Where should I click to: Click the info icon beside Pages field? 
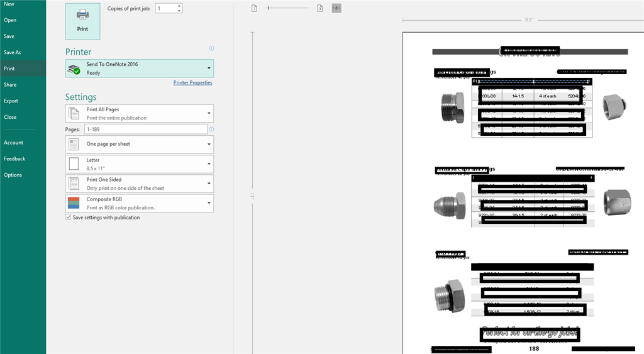pos(211,129)
